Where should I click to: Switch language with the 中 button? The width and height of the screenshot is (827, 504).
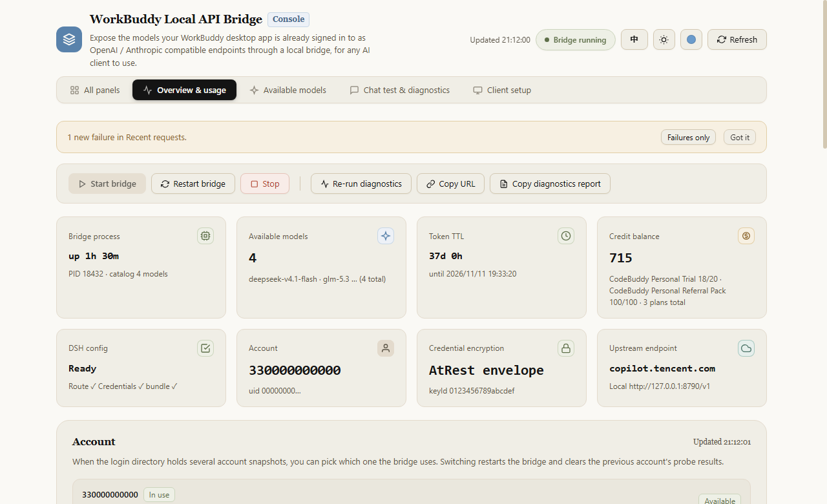(x=634, y=39)
